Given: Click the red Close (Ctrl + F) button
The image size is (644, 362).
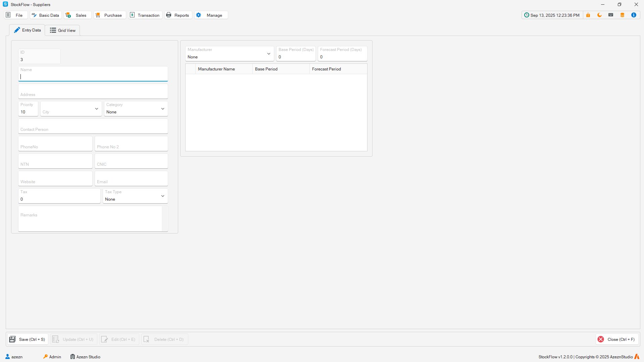Looking at the screenshot, I should 617,339.
